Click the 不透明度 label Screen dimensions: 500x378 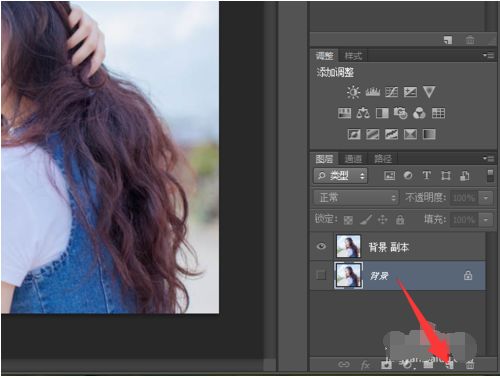426,198
